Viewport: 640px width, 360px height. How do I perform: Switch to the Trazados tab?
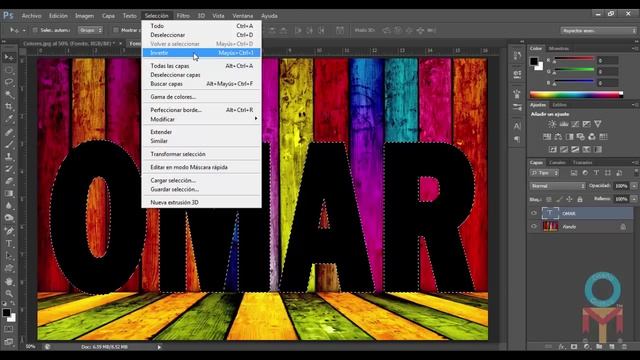pos(582,162)
